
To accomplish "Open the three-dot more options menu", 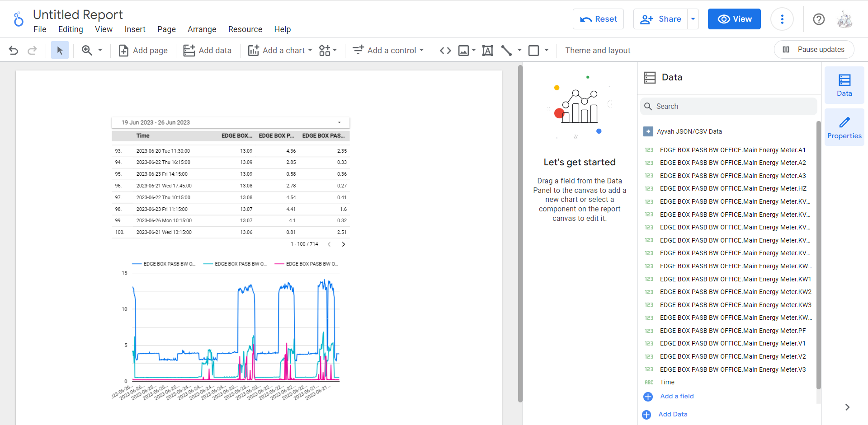I will tap(782, 19).
